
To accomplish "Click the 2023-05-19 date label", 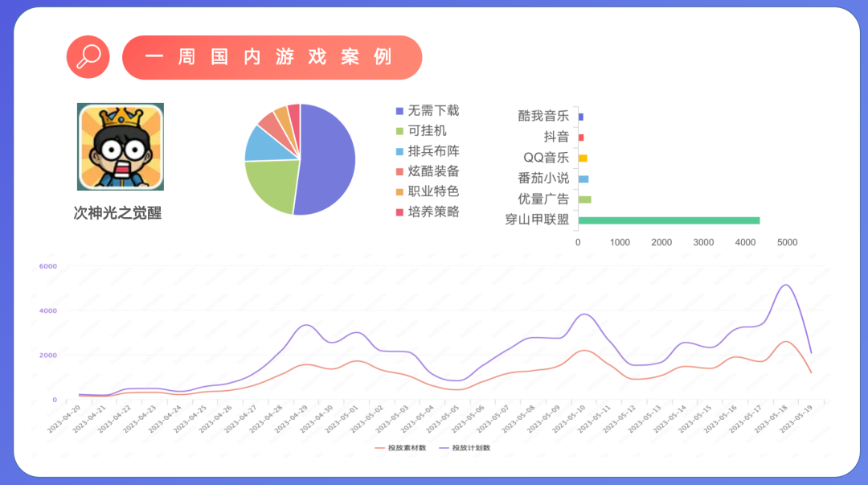I will point(796,418).
